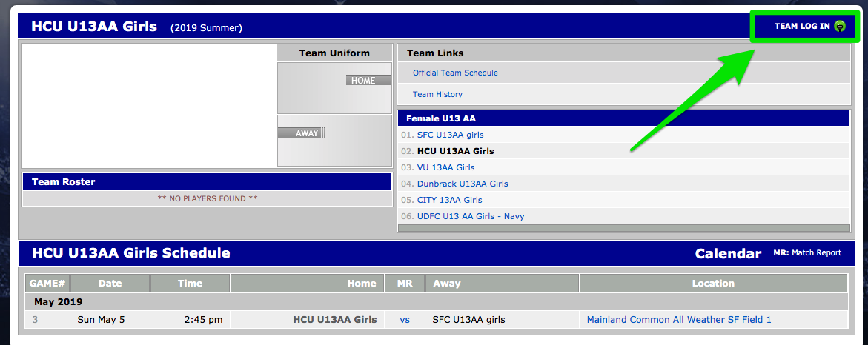Click the Away column header

point(502,283)
